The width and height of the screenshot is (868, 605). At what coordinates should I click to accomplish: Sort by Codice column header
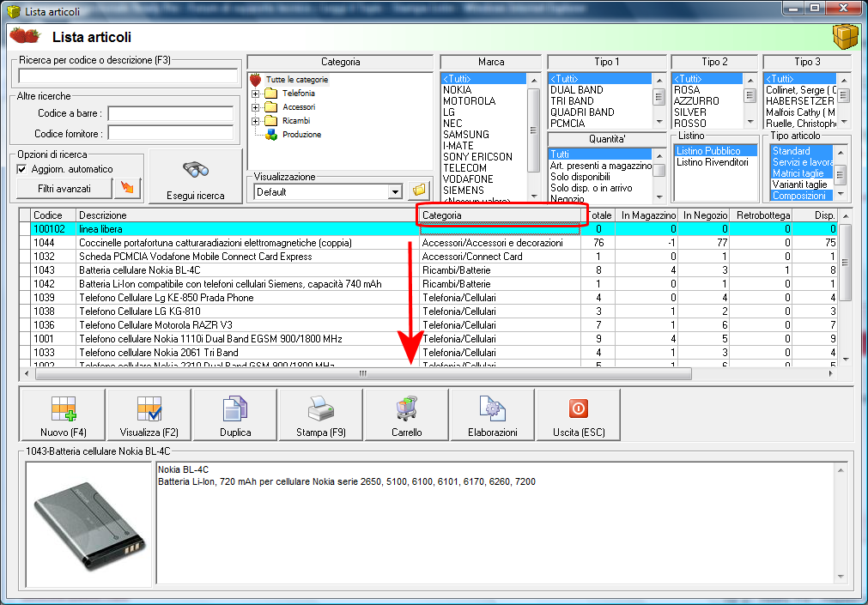tap(52, 215)
